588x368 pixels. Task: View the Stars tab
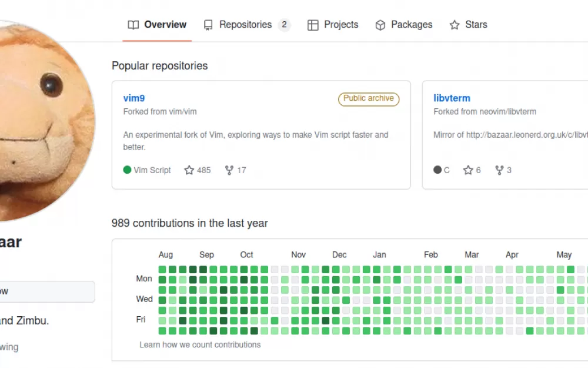[469, 25]
